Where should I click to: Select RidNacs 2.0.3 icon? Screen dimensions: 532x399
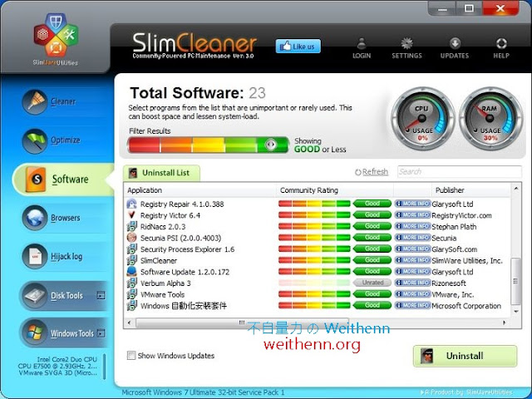point(131,227)
